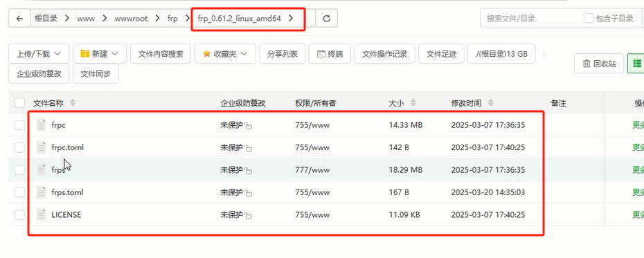
Task: Expand chevron after 根目录 breadcrumb
Action: click(x=67, y=19)
